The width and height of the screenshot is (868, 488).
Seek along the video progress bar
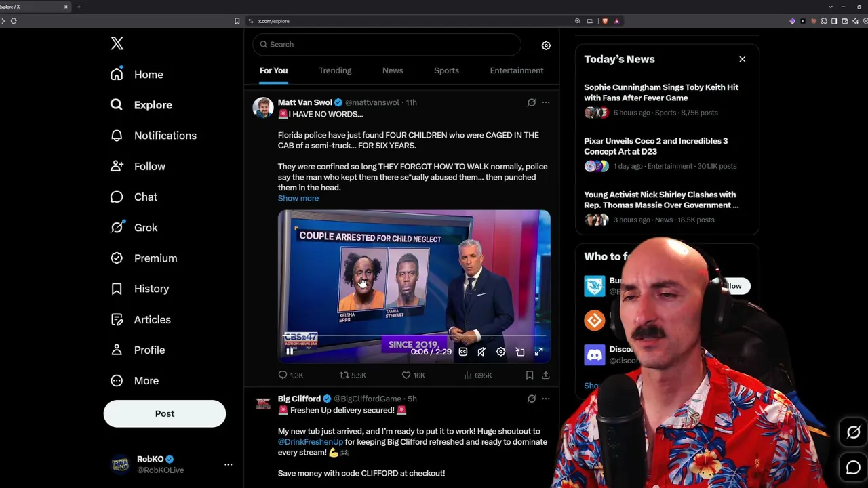tap(414, 337)
